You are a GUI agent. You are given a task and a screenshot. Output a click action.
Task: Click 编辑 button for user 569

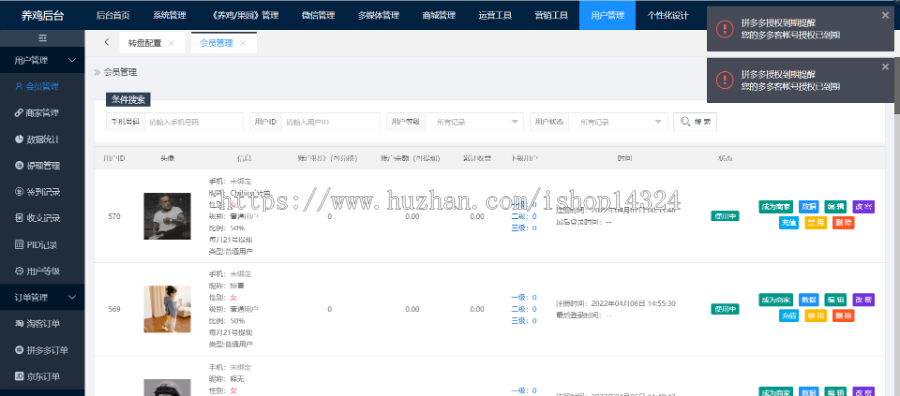pyautogui.click(x=835, y=300)
